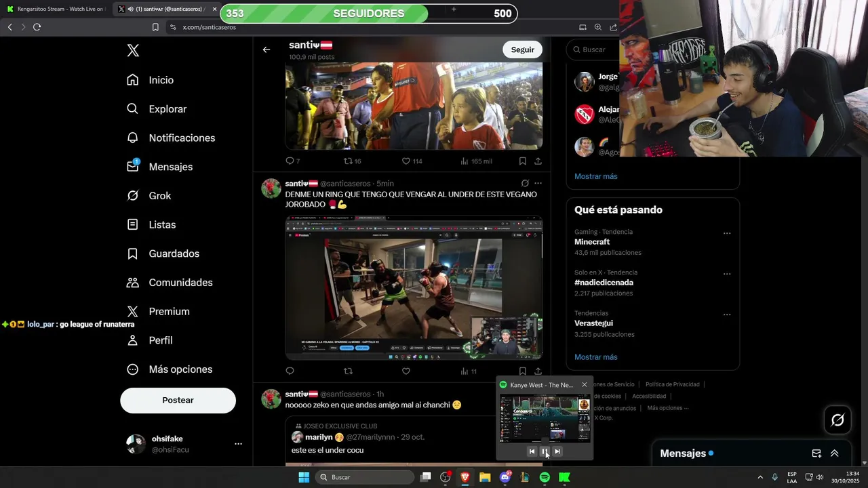Open santi avatar on 1h post
This screenshot has height=488, width=868.
coord(271,399)
